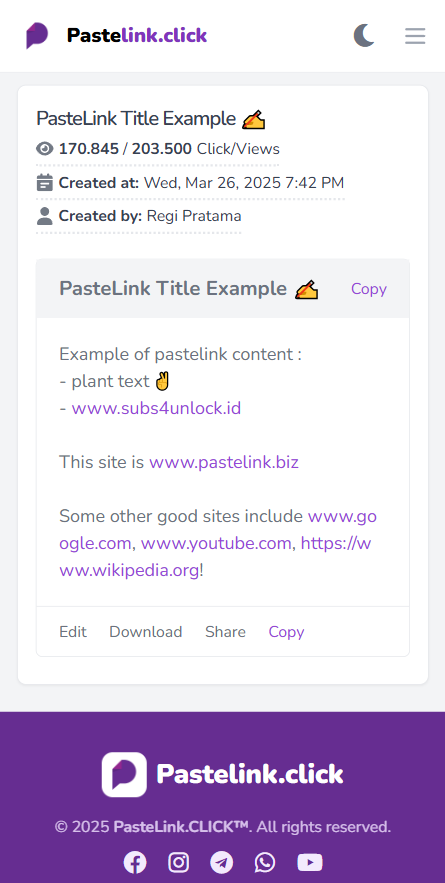Click the eye icon beside Click/Views
Screen dimensions: 445x883
44,149
